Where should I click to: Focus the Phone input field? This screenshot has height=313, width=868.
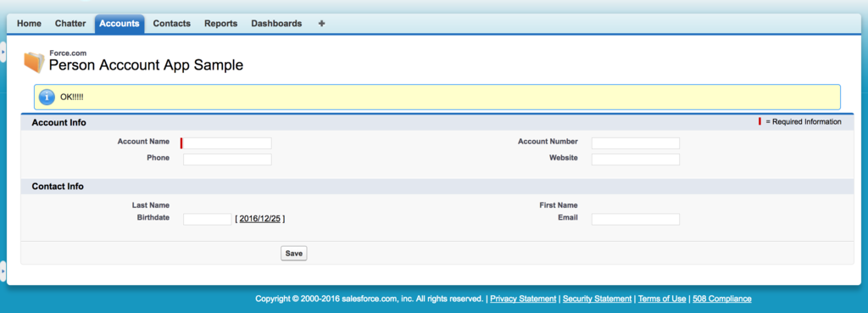[x=227, y=159]
